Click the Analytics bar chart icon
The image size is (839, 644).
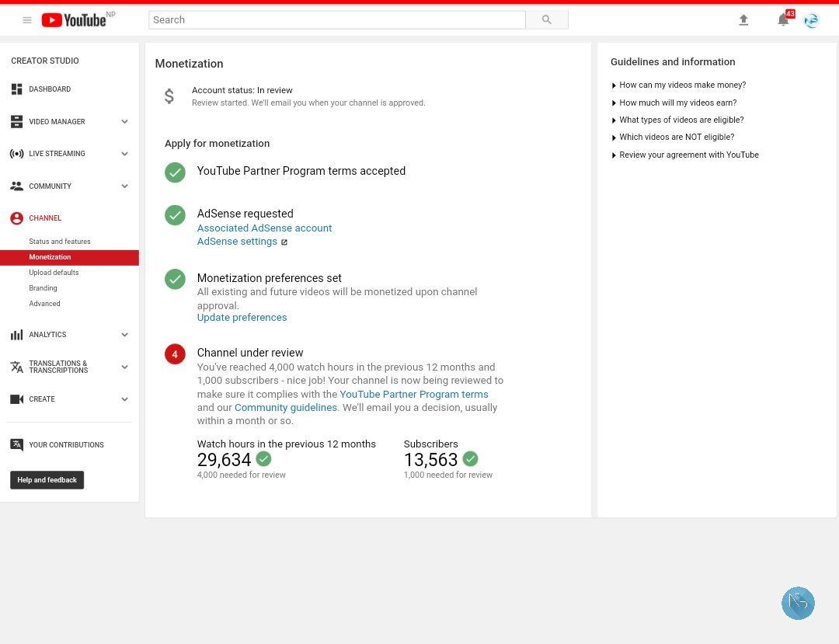point(16,335)
